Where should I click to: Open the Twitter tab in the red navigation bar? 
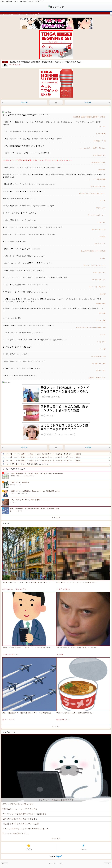[20, 14]
